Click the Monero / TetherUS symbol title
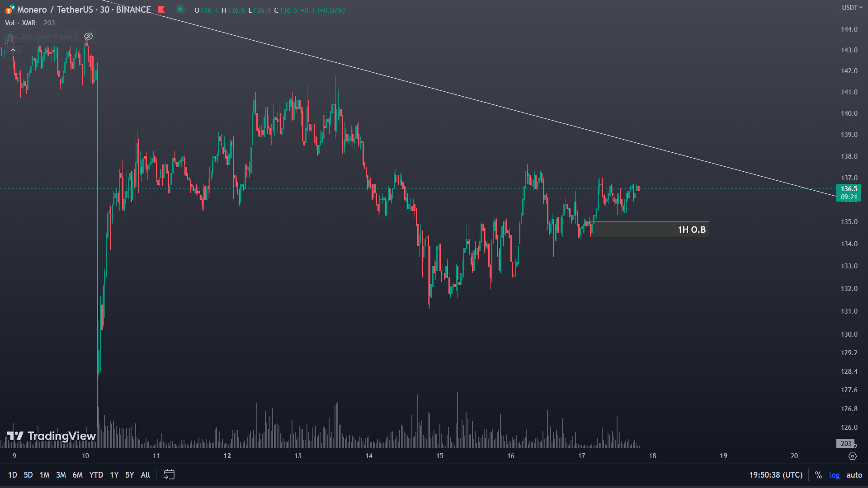868x488 pixels. click(x=84, y=9)
